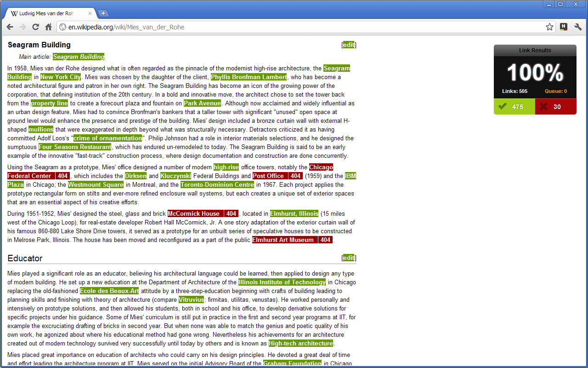Edit the Seagram Building section
Screen dimensions: 588x368
click(x=349, y=45)
